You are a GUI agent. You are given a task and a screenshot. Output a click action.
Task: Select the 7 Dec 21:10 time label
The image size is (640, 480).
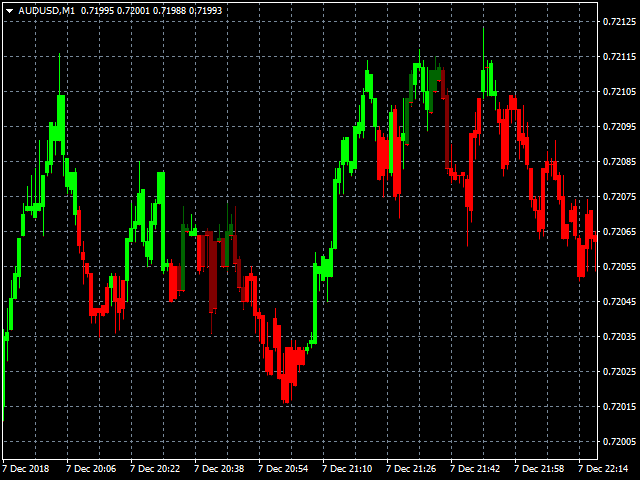click(347, 469)
